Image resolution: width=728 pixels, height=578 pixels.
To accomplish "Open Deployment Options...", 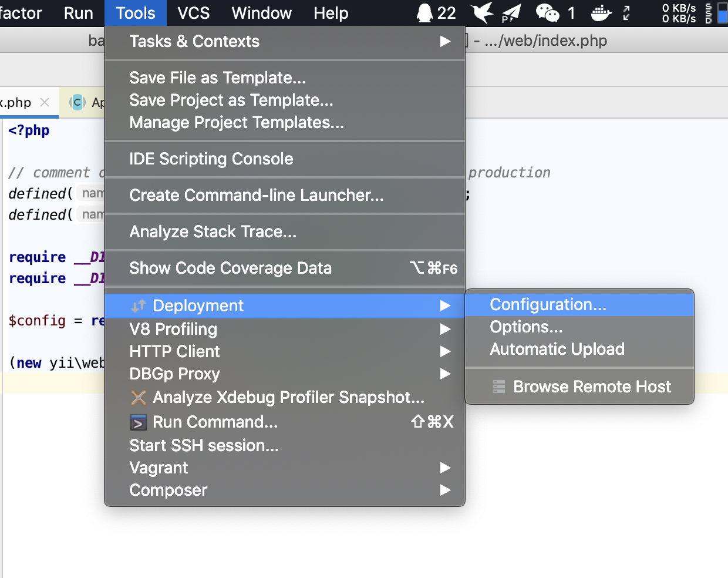I will tap(579, 327).
